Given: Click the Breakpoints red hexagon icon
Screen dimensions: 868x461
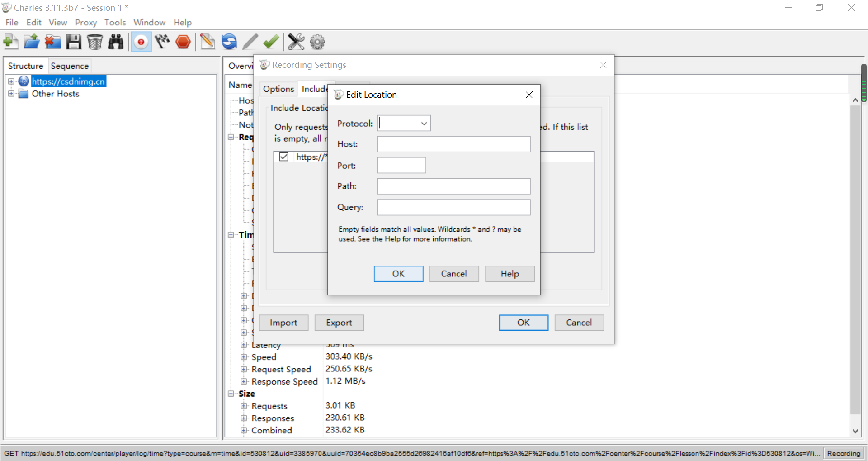Looking at the screenshot, I should (183, 42).
